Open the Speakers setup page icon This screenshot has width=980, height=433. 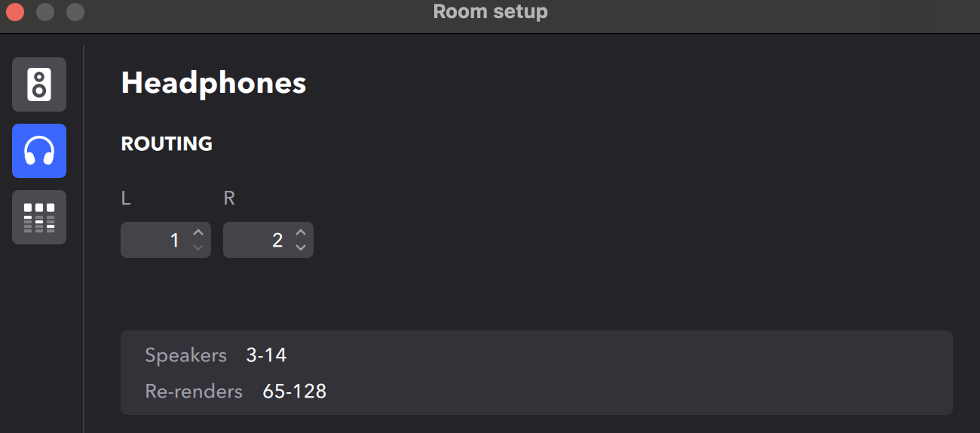tap(39, 84)
